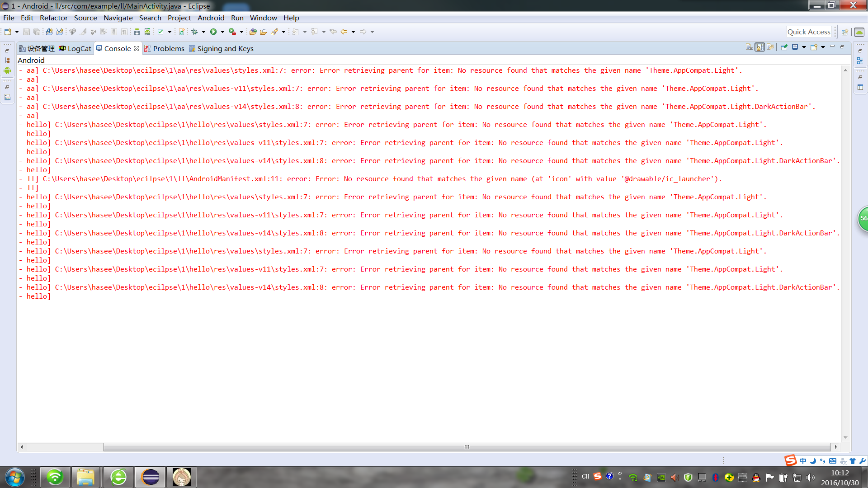The height and width of the screenshot is (488, 868).
Task: Select the Android perspective button
Action: point(859,32)
